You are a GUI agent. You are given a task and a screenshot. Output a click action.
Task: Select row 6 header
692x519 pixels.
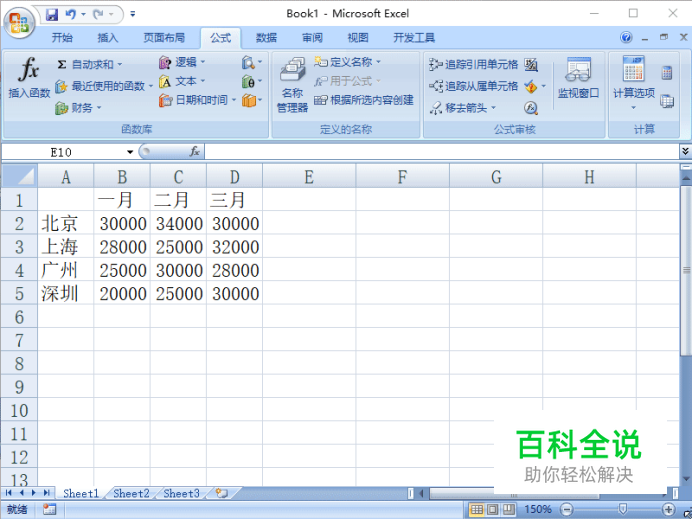19,316
